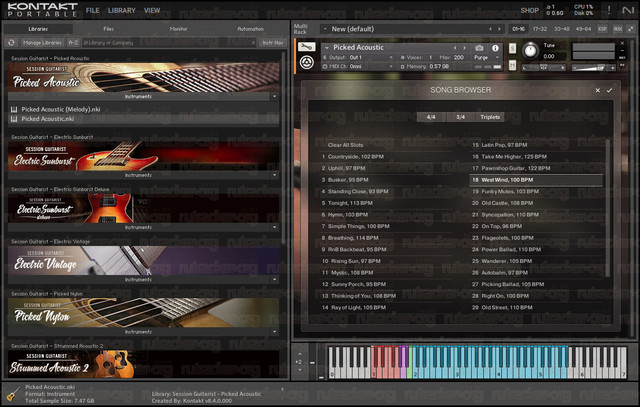Click the Manage Libraries button

point(42,42)
